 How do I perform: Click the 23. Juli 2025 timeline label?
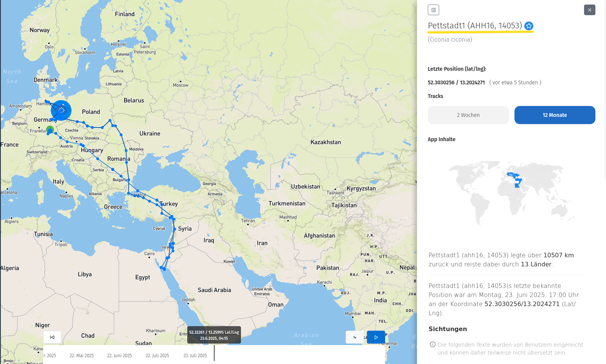[195, 356]
